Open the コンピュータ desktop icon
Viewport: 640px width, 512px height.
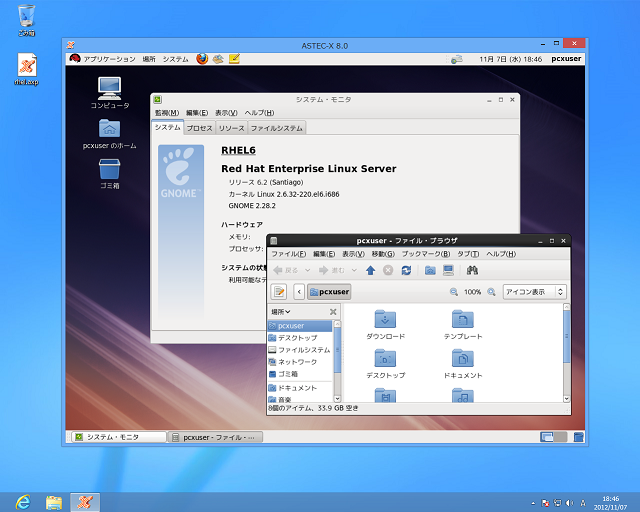tap(109, 93)
